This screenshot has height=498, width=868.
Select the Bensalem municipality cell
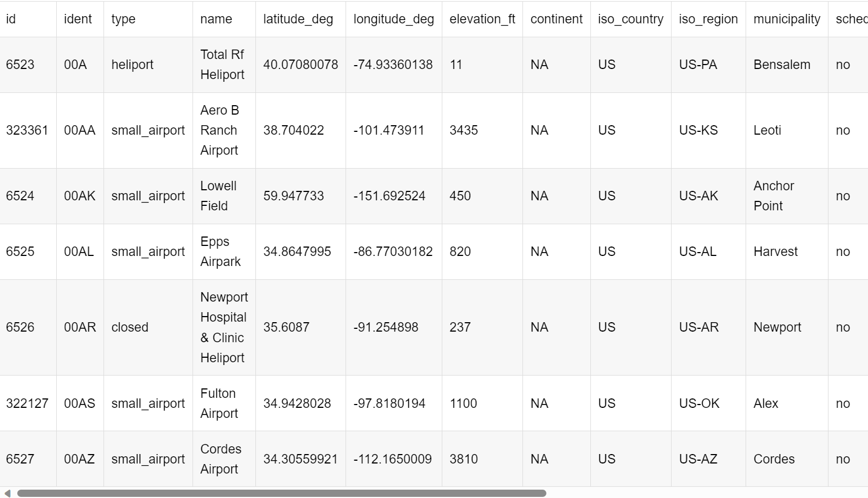(782, 65)
